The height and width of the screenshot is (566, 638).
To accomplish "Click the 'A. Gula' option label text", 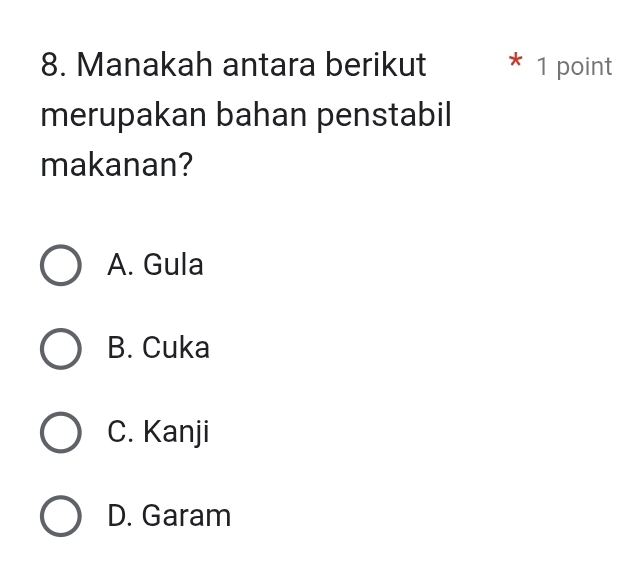I will (155, 265).
